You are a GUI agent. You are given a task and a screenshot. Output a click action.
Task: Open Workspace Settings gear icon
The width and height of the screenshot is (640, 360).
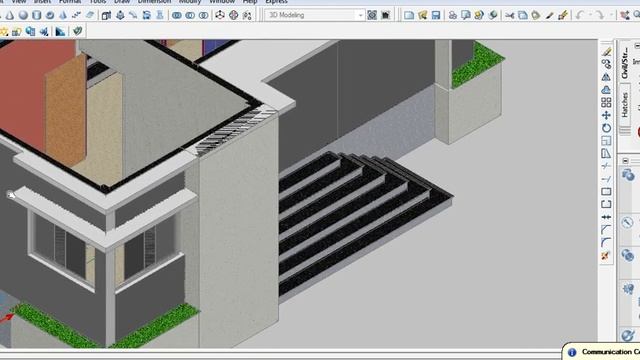pyautogui.click(x=372, y=16)
